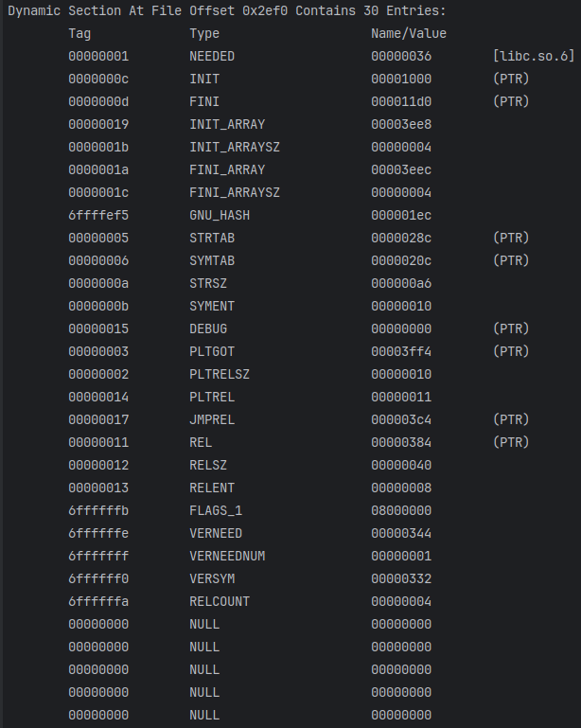Click the Type column header

click(x=204, y=33)
